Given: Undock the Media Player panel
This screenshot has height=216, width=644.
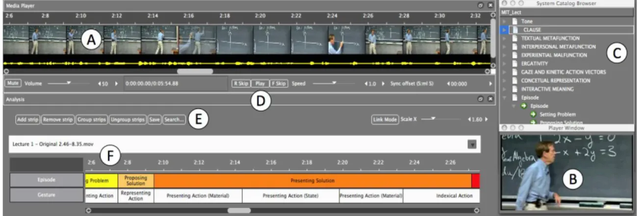Looking at the screenshot, I should [x=481, y=4].
